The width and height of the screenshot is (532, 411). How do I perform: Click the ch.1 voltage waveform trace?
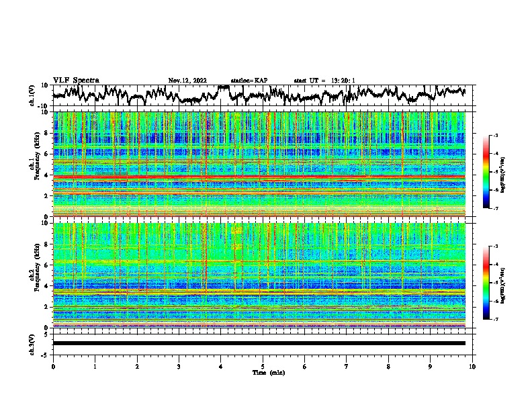tap(259, 95)
